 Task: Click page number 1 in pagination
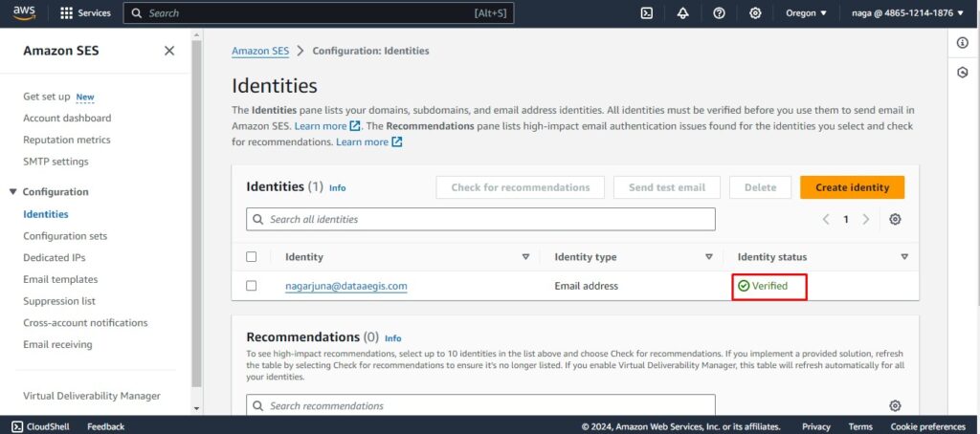click(846, 219)
